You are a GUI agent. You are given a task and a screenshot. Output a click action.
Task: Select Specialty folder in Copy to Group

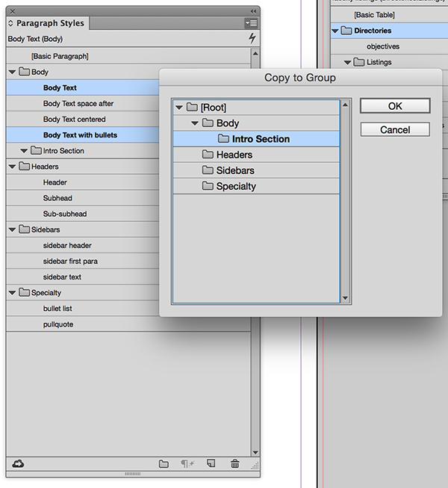[x=256, y=186]
